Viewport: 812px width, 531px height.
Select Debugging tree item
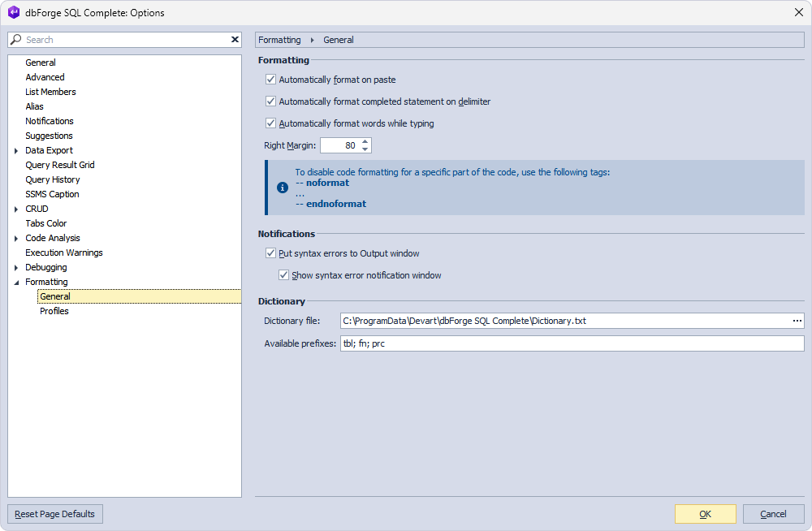point(46,267)
